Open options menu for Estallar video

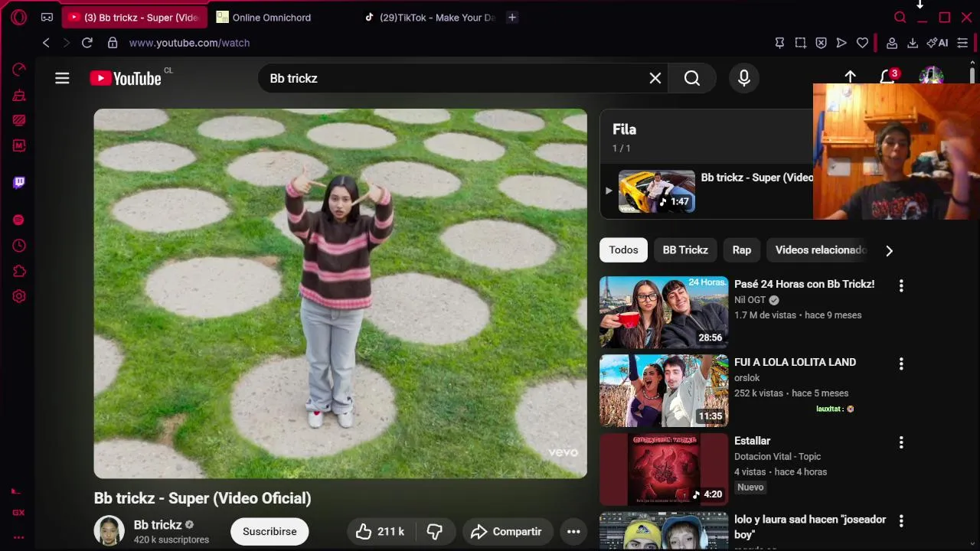click(x=901, y=442)
